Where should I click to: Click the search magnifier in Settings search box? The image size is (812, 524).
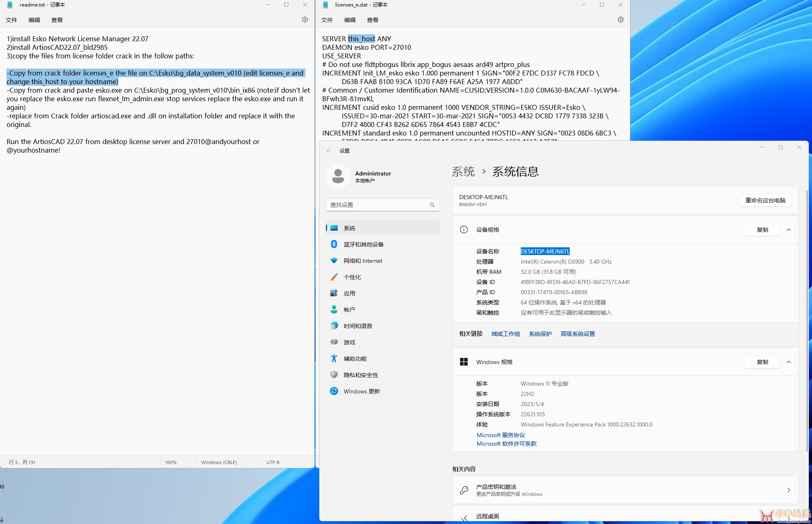click(432, 205)
